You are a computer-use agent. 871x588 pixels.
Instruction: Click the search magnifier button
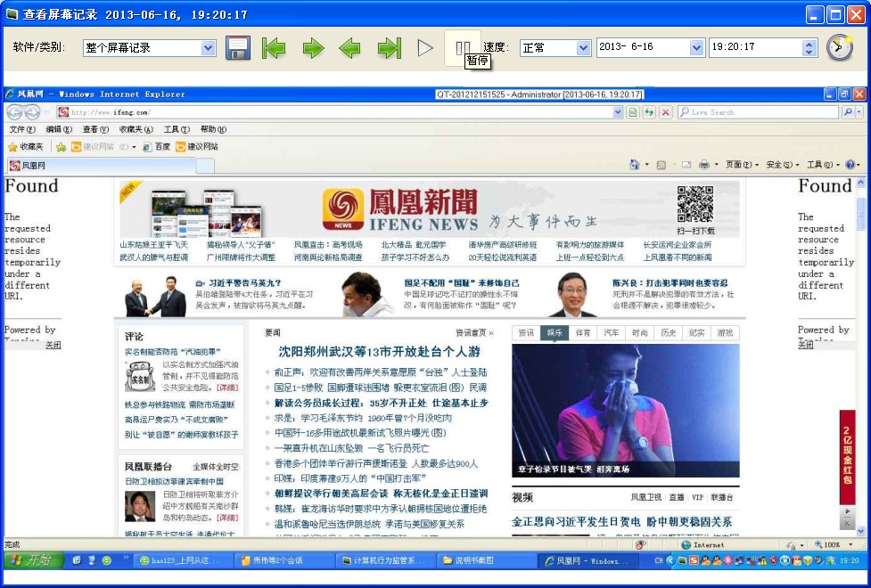click(848, 112)
